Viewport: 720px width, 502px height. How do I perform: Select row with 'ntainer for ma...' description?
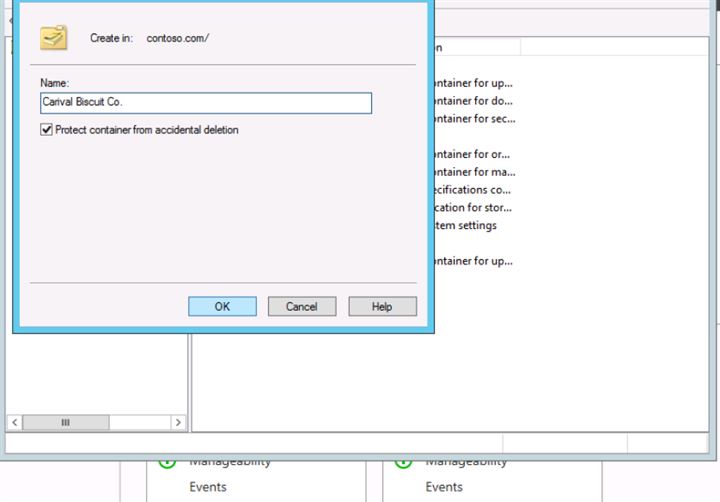coord(474,172)
